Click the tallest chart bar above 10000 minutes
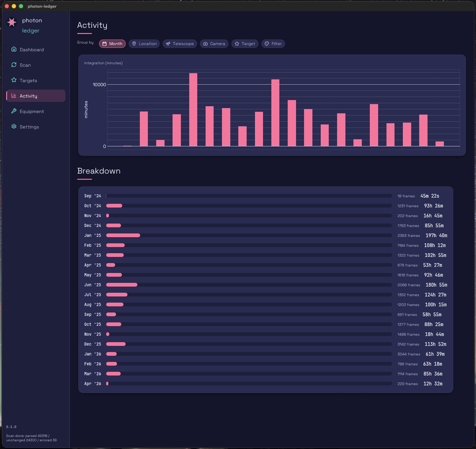The image size is (476, 449). [x=193, y=110]
